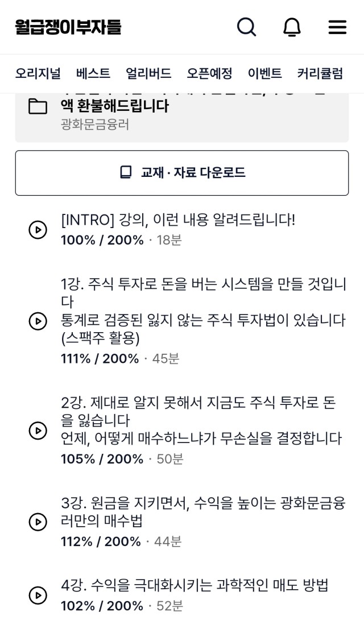Open notifications bell icon
This screenshot has width=364, height=633.
[292, 27]
